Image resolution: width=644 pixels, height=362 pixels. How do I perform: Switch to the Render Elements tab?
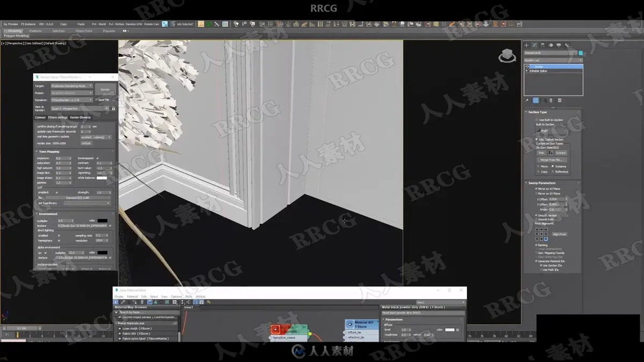coord(80,117)
